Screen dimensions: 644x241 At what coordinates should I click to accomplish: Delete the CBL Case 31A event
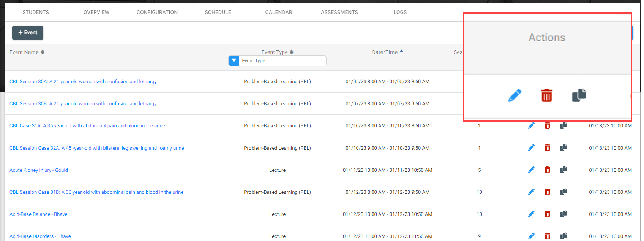(x=547, y=125)
